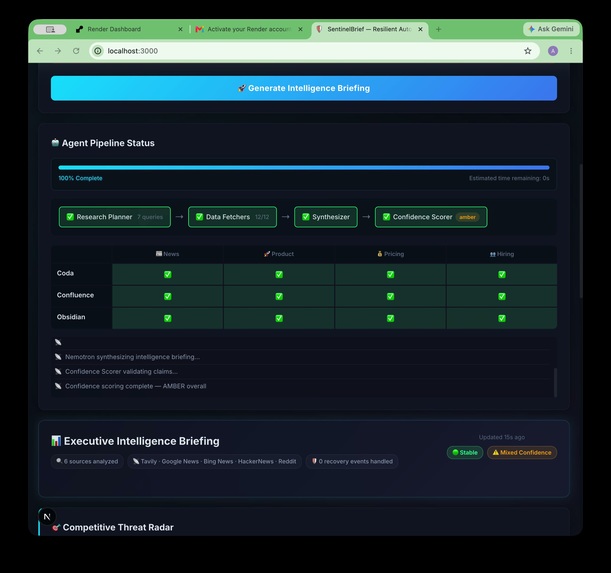Go back to previous page

40,51
